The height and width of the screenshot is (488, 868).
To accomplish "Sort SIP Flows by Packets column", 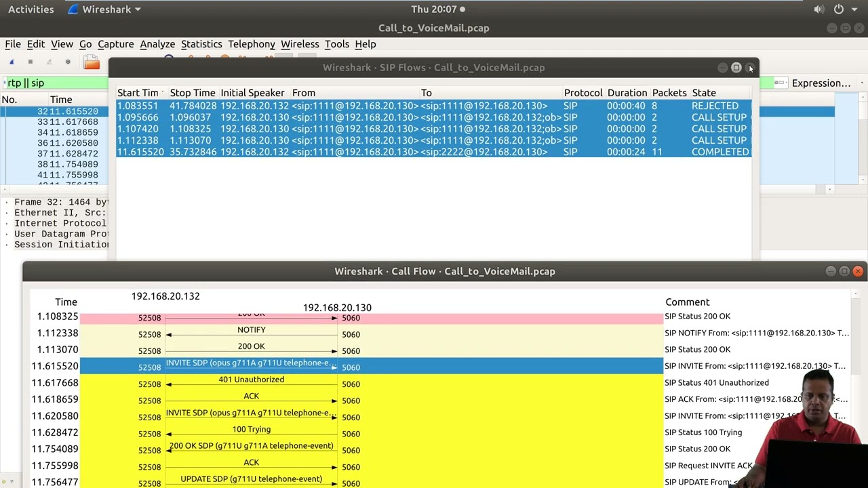I will pos(669,93).
